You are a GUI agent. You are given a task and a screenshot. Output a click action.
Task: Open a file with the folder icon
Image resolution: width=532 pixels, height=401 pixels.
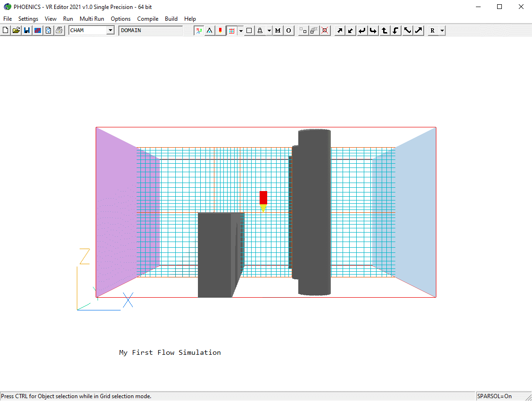pyautogui.click(x=16, y=31)
